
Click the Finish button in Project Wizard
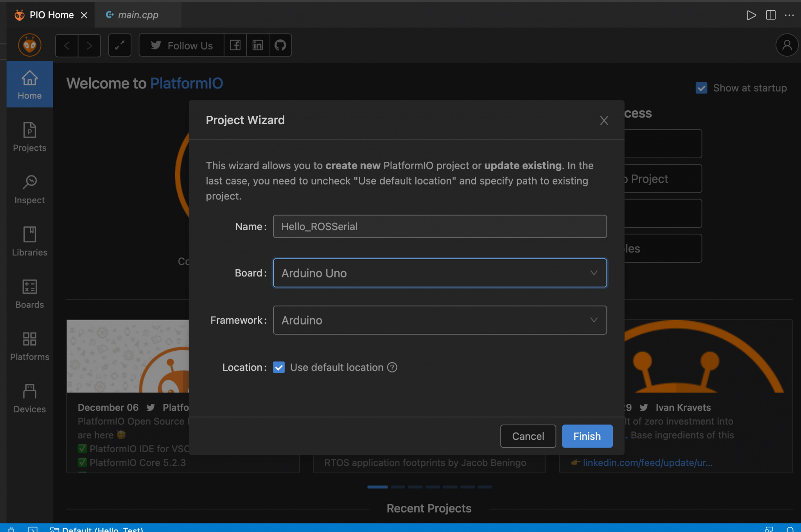(x=587, y=436)
